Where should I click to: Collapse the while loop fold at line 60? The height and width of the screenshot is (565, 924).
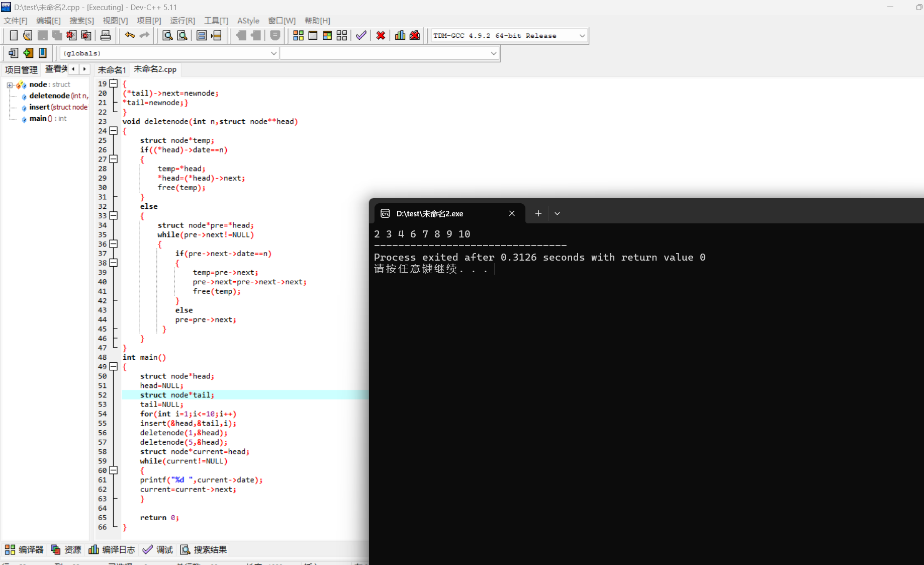[114, 470]
